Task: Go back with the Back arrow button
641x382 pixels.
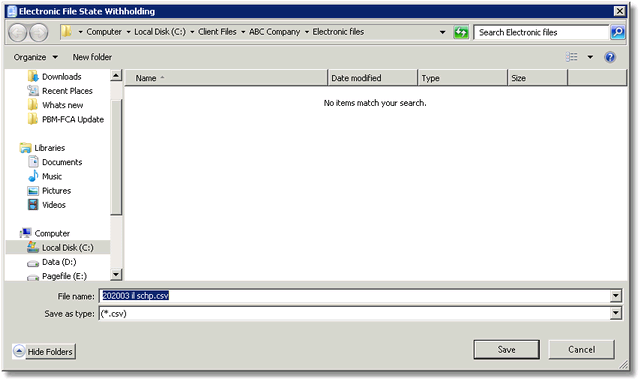Action: [x=18, y=32]
